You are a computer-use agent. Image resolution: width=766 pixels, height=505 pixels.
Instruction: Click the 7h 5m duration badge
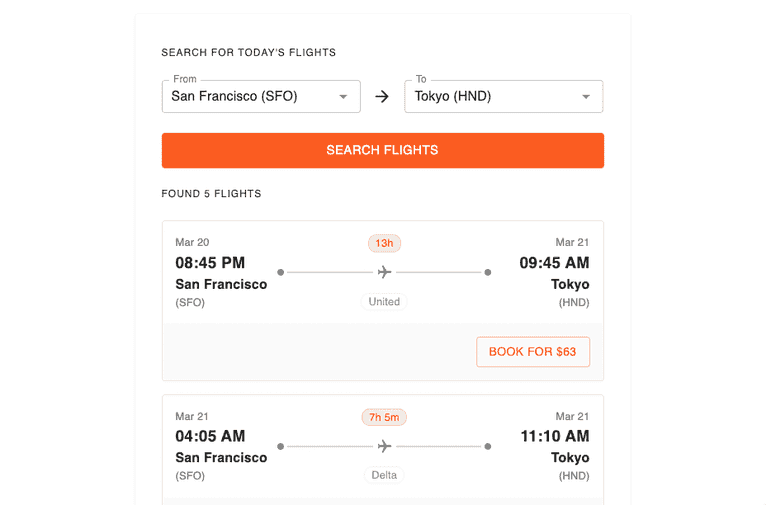point(384,417)
